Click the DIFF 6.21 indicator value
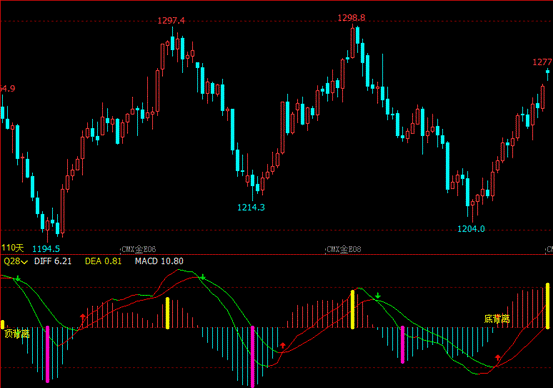 tap(53, 261)
